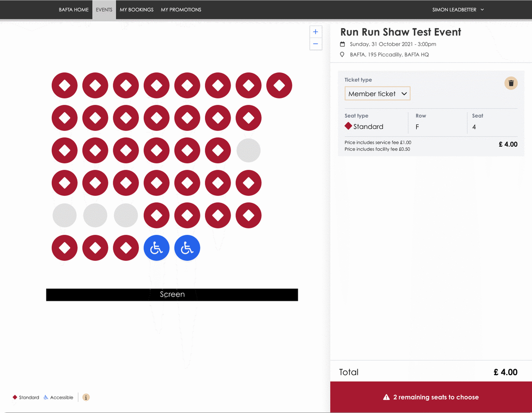Viewport: 532px width, 413px height.
Task: Expand the Simon Leadbetter account menu
Action: [x=458, y=10]
